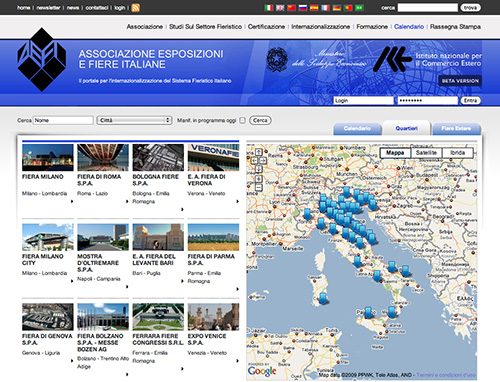
Task: Open the Città dropdown
Action: [134, 120]
